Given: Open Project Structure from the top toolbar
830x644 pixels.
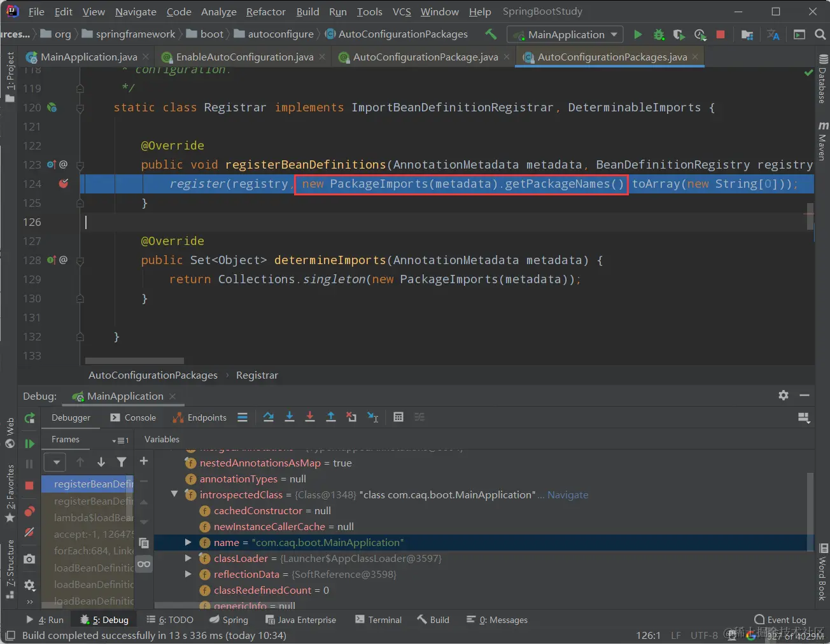Looking at the screenshot, I should [x=747, y=34].
